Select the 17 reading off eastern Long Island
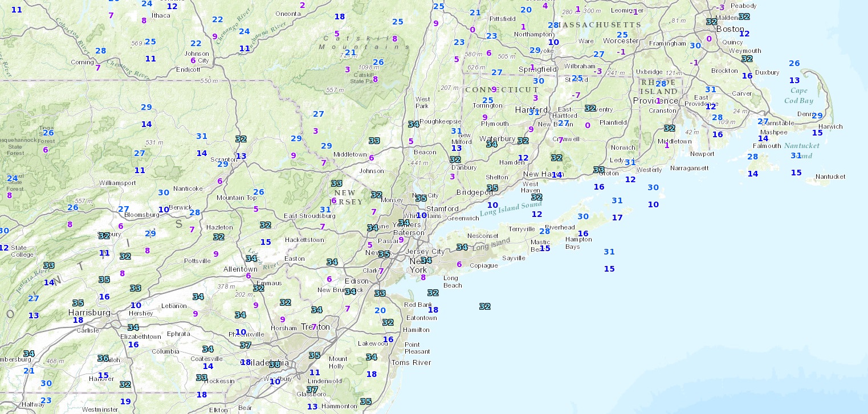The image size is (868, 414). 617,218
